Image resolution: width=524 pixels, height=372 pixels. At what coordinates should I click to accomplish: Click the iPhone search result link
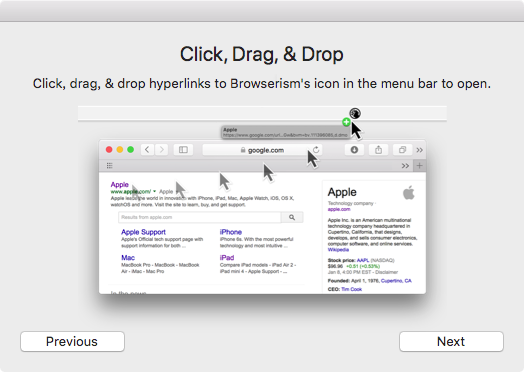(231, 232)
